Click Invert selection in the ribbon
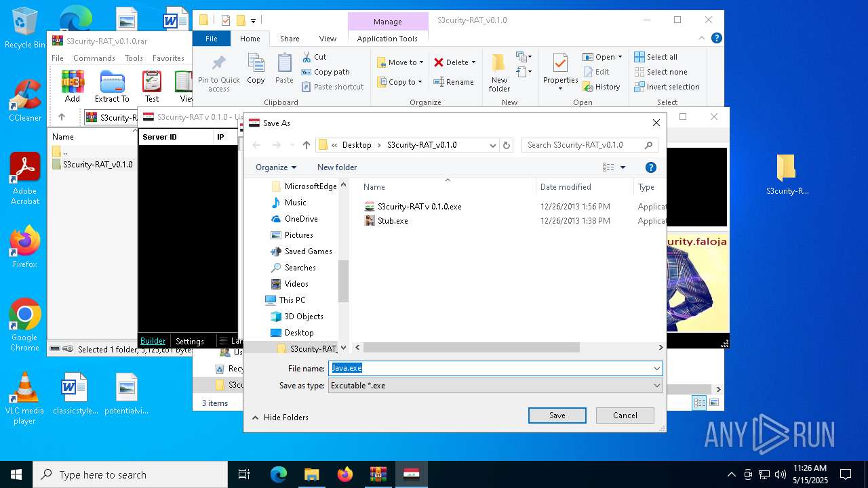The width and height of the screenshot is (868, 488). [x=667, y=87]
